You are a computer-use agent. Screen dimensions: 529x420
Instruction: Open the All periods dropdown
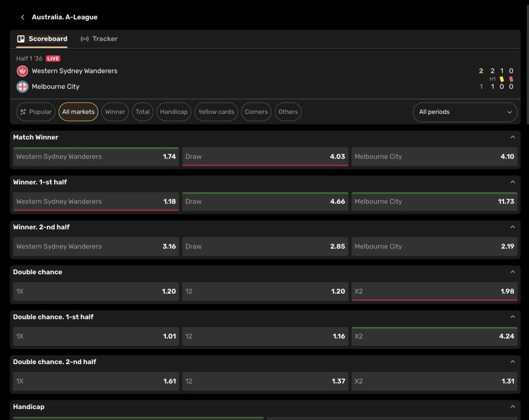click(x=465, y=112)
